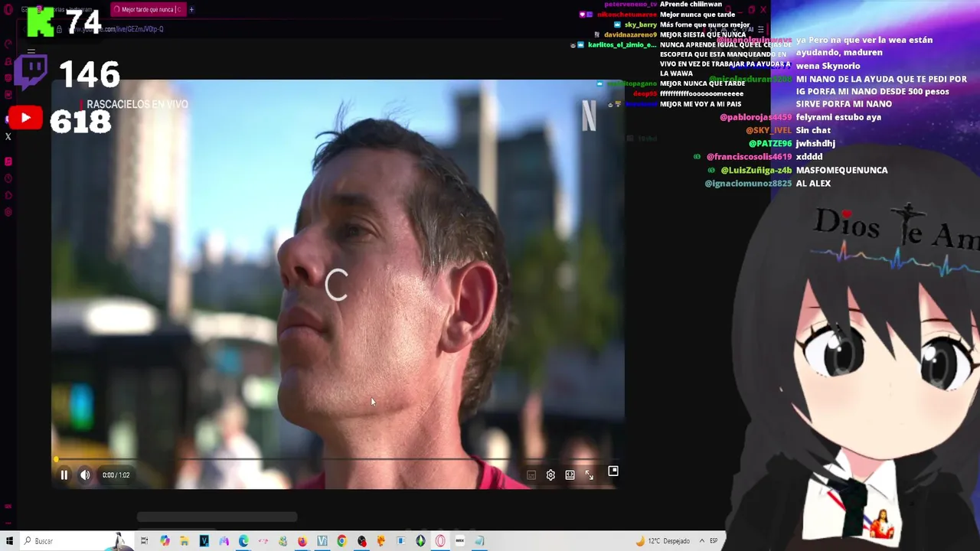The height and width of the screenshot is (551, 980).
Task: Click chat message 'MASFOMEQUENUNCA'
Action: pyautogui.click(x=842, y=170)
